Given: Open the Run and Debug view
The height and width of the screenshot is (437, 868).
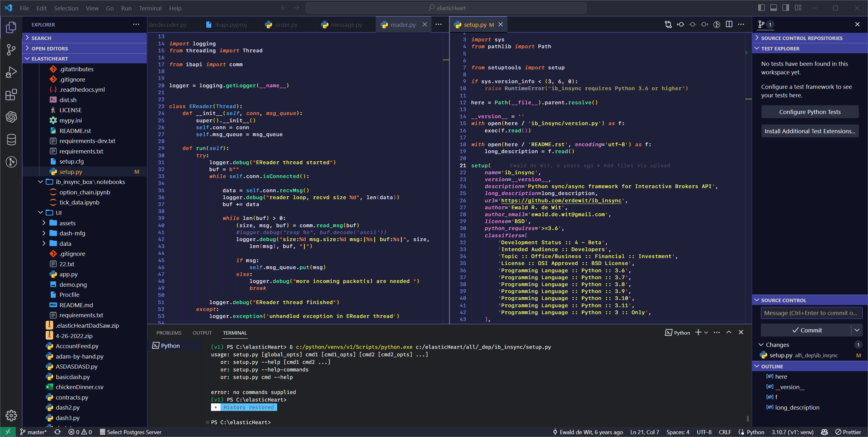Looking at the screenshot, I should click(x=11, y=72).
